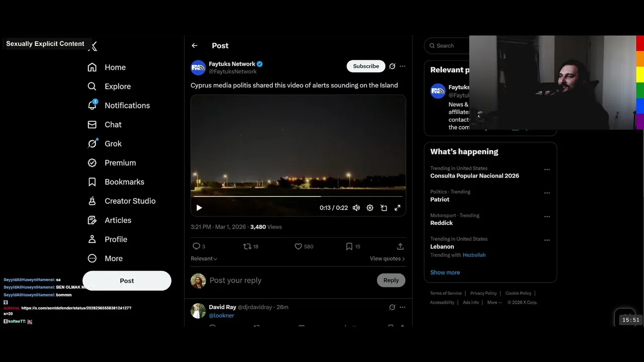The height and width of the screenshot is (362, 644).
Task: Click the @lookner mention link
Action: pyautogui.click(x=221, y=315)
